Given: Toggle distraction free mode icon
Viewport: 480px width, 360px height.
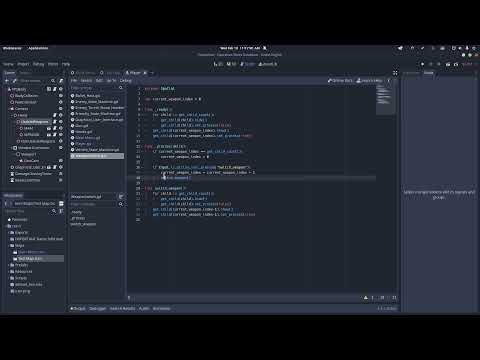Looking at the screenshot, I should click(x=395, y=73).
